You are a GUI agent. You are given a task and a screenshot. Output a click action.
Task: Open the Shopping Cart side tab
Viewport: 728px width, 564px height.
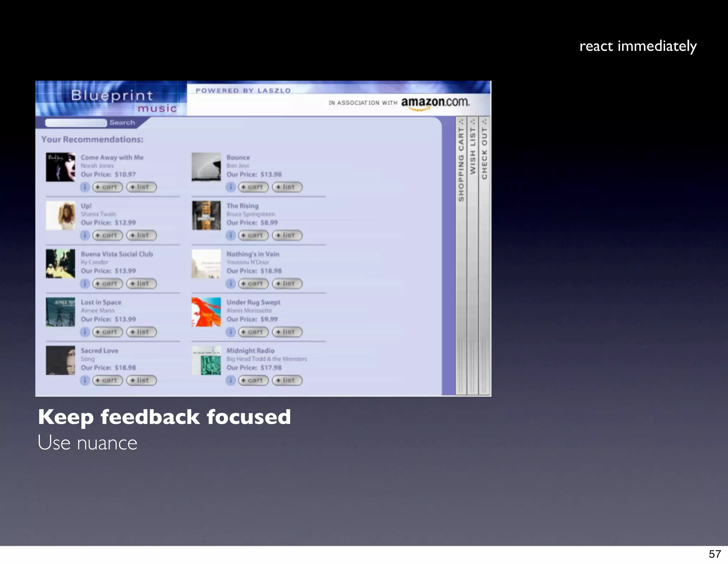pyautogui.click(x=461, y=255)
